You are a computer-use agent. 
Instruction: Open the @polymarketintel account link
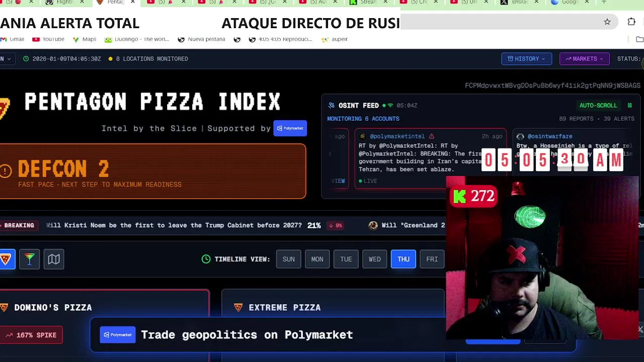click(x=397, y=136)
